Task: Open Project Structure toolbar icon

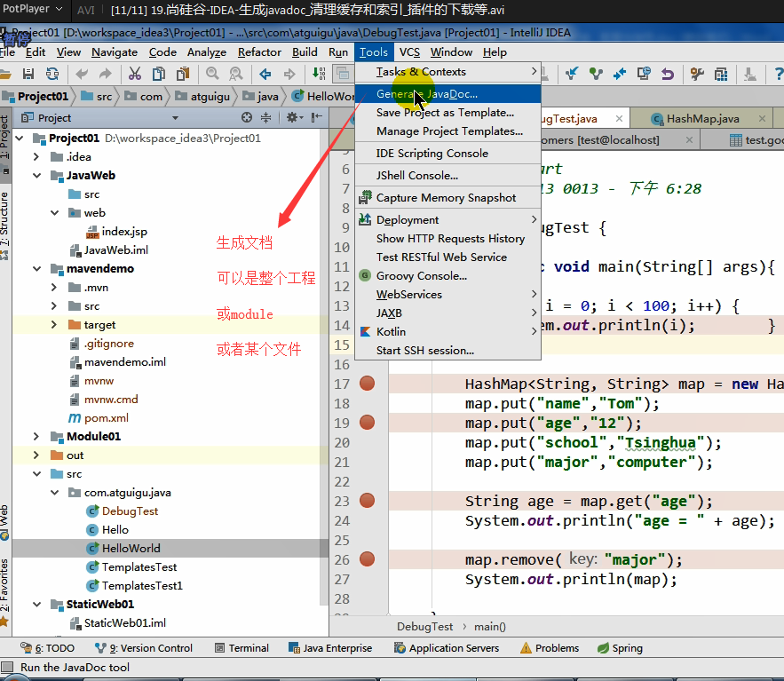Action: [x=721, y=74]
